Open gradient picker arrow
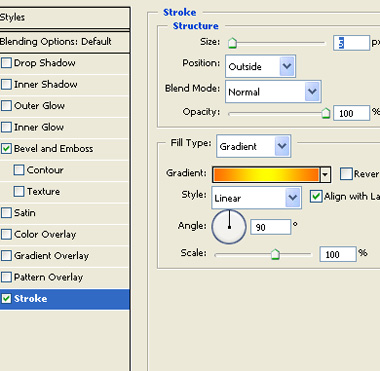The image size is (380, 371). [325, 175]
